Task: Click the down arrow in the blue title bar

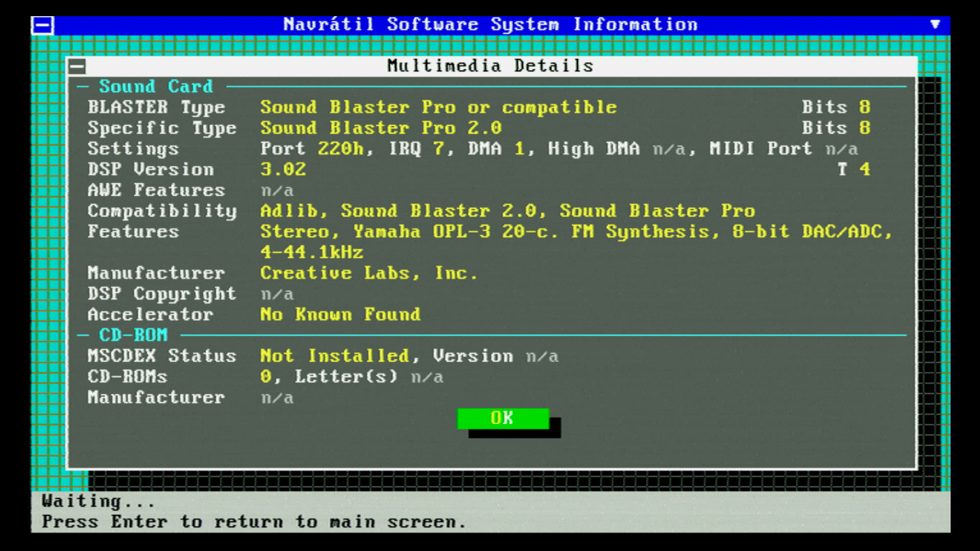Action: (x=935, y=24)
